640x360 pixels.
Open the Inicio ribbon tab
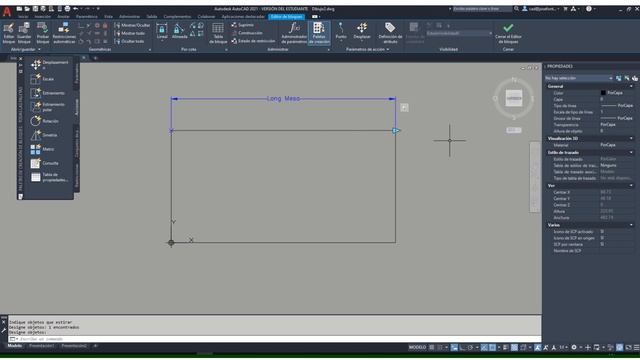pos(23,17)
